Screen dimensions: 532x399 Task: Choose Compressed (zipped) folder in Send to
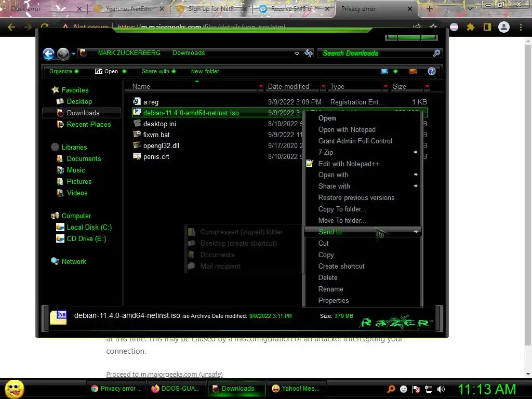(x=243, y=232)
